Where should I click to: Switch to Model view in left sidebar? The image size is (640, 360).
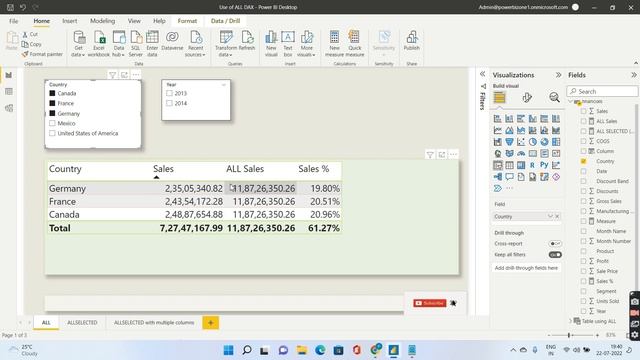[9, 108]
